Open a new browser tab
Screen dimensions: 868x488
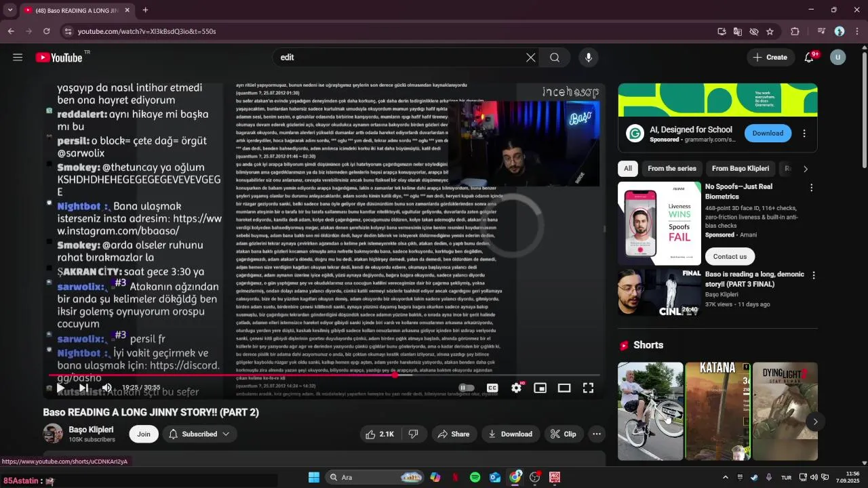(145, 10)
